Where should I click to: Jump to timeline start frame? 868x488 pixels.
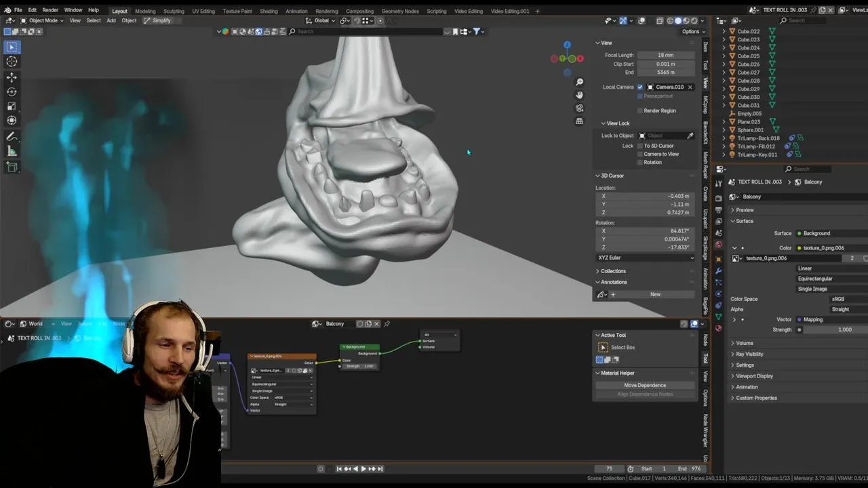pyautogui.click(x=340, y=469)
